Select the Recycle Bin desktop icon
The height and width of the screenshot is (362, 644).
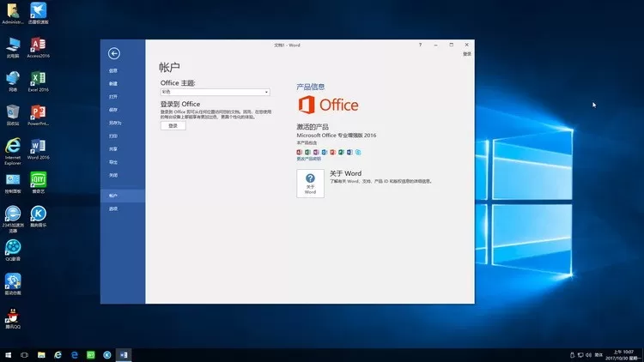pyautogui.click(x=13, y=115)
